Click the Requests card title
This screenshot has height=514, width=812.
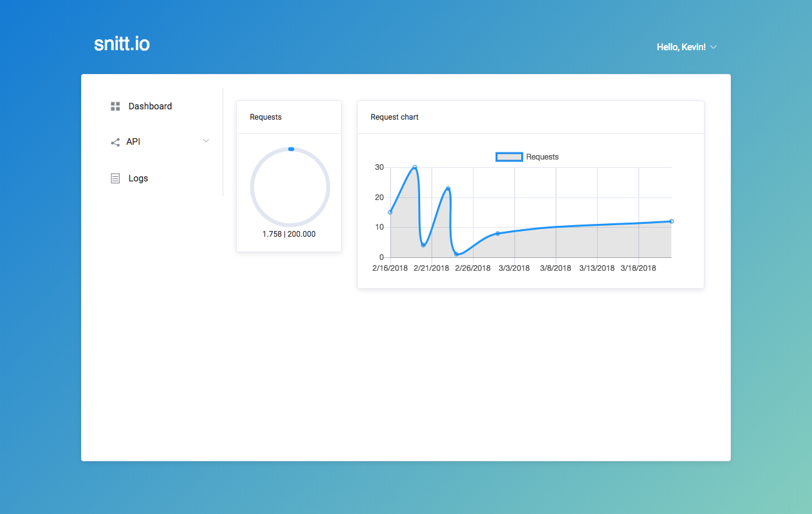tap(266, 117)
